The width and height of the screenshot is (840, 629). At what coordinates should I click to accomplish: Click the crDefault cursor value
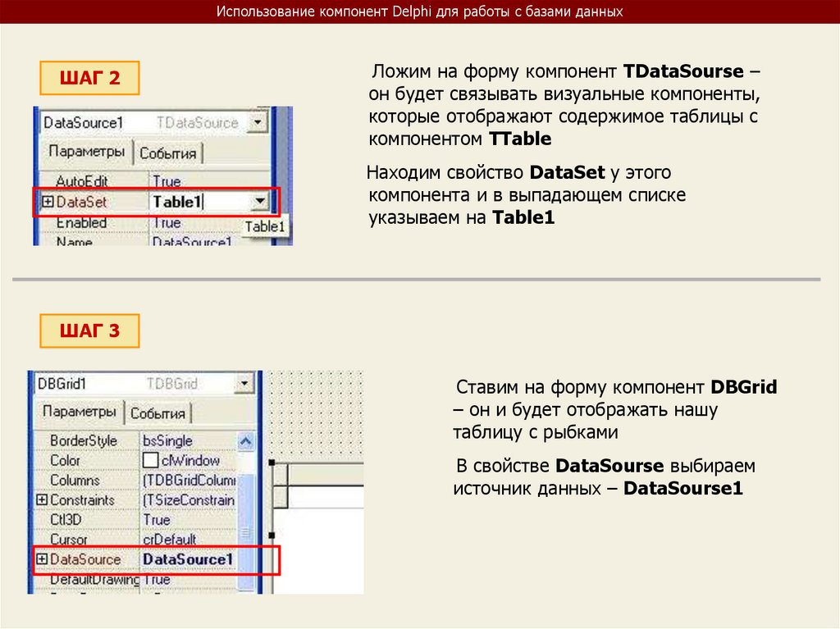click(169, 540)
